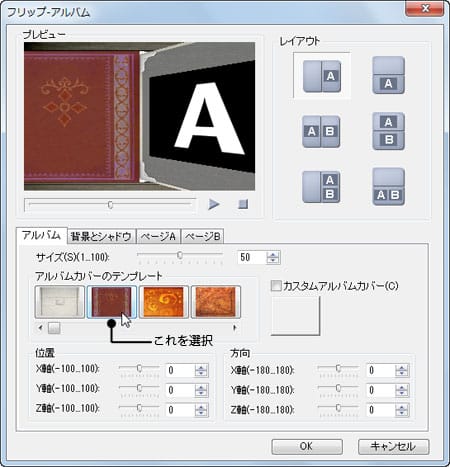The width and height of the screenshot is (450, 467).
Task: Increment position X axis value
Action: click(x=201, y=367)
